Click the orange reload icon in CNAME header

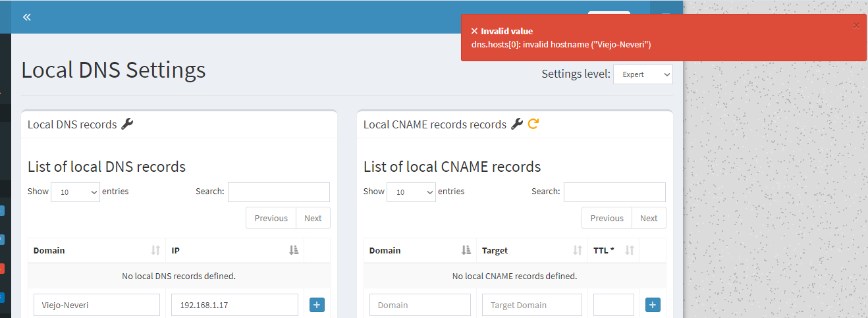coord(533,124)
